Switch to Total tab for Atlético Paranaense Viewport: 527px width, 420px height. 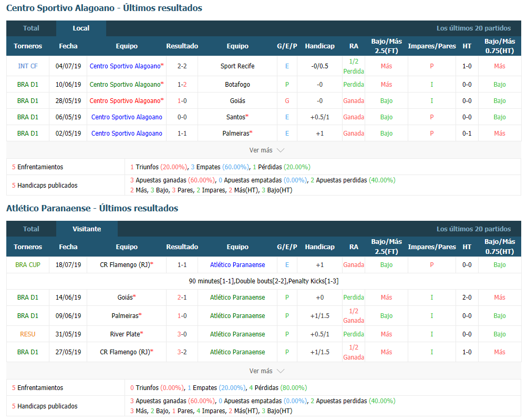31,229
